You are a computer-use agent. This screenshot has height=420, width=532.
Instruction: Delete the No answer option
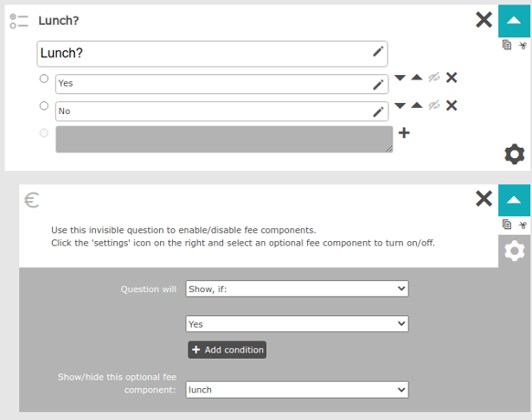pos(452,105)
